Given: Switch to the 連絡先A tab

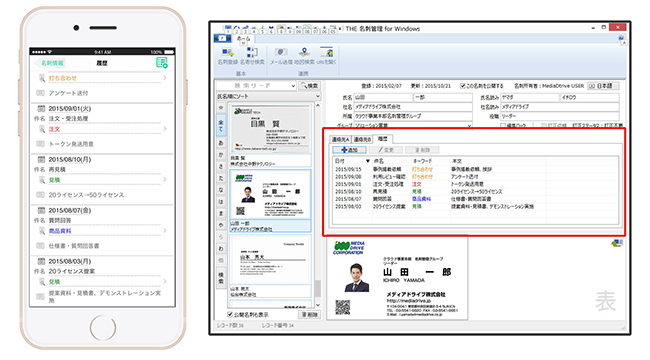Looking at the screenshot, I should pyautogui.click(x=340, y=139).
